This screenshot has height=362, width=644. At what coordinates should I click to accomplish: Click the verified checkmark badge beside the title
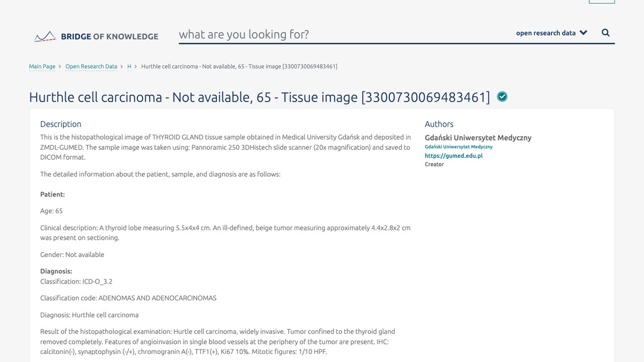pyautogui.click(x=502, y=97)
